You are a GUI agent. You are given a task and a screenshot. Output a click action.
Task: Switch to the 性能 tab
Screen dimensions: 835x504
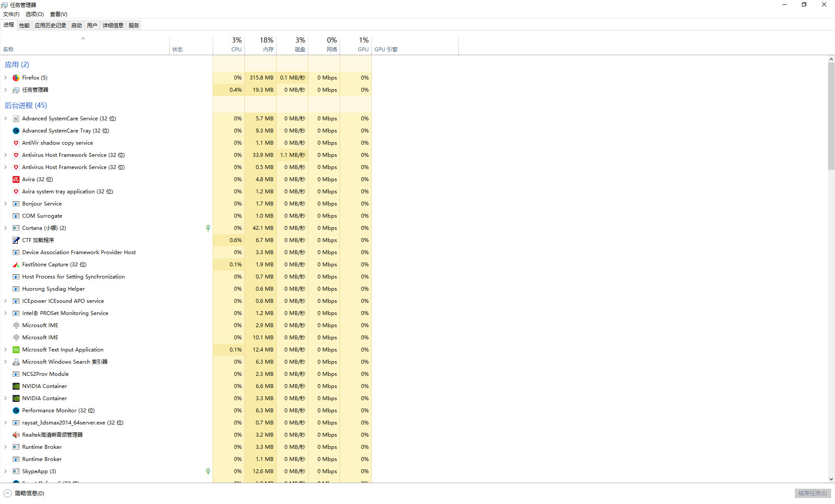[24, 26]
